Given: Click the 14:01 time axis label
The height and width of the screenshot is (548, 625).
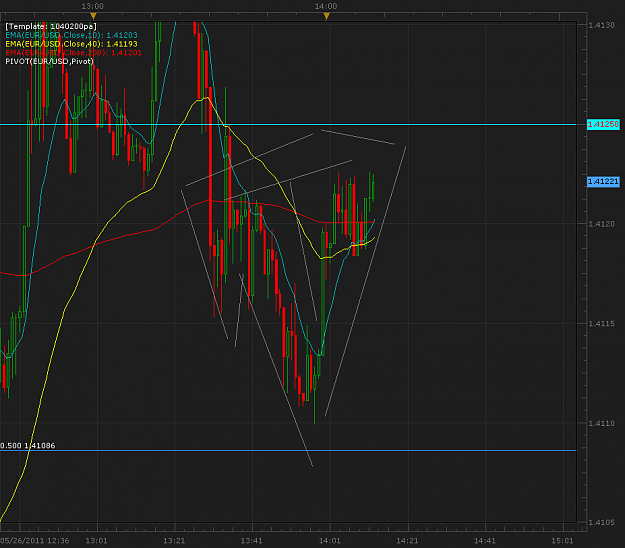Looking at the screenshot, I should pos(330,541).
